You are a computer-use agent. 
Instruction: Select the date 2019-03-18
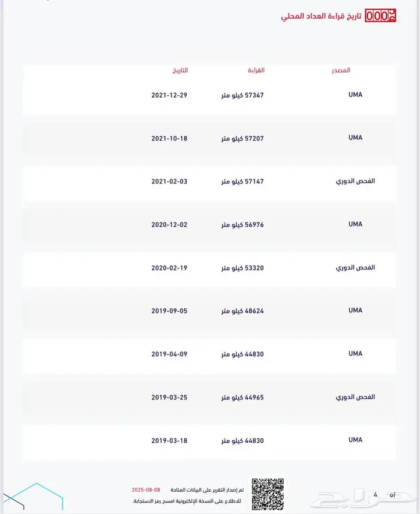pyautogui.click(x=169, y=441)
